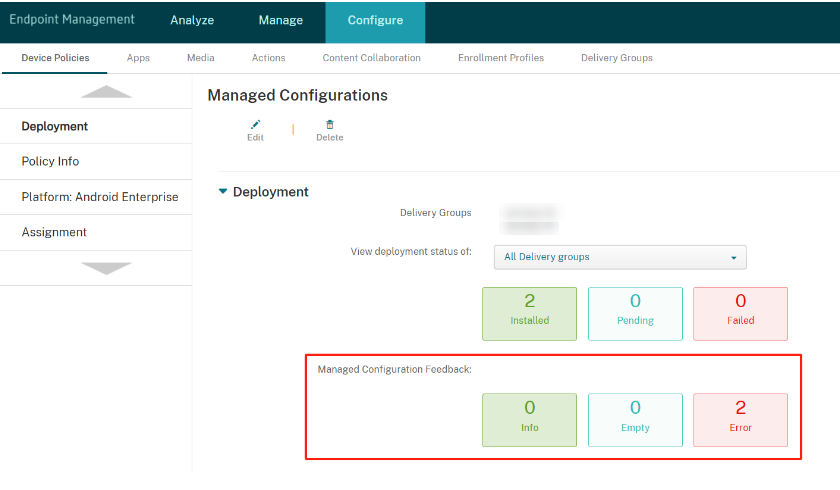
Task: Select Assignment in the sidebar
Action: [x=54, y=232]
